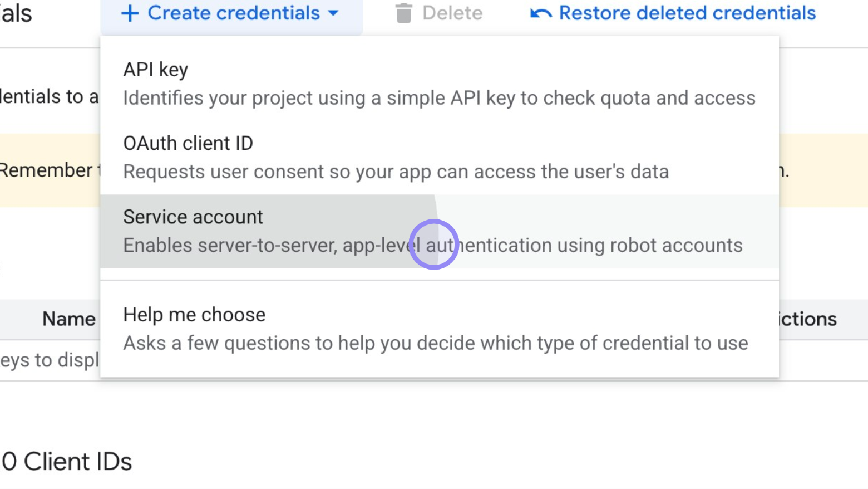The height and width of the screenshot is (489, 868).
Task: Click the Help me choose description text
Action: (435, 343)
